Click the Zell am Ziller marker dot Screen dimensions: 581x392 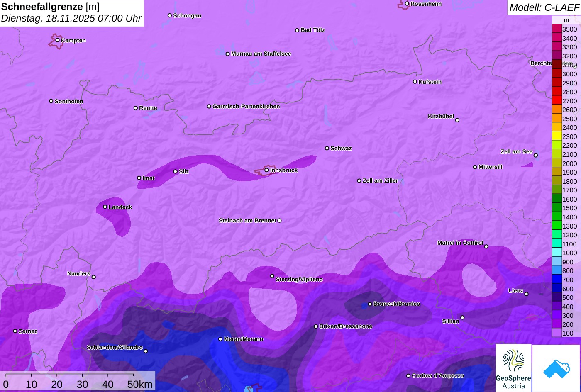point(359,181)
